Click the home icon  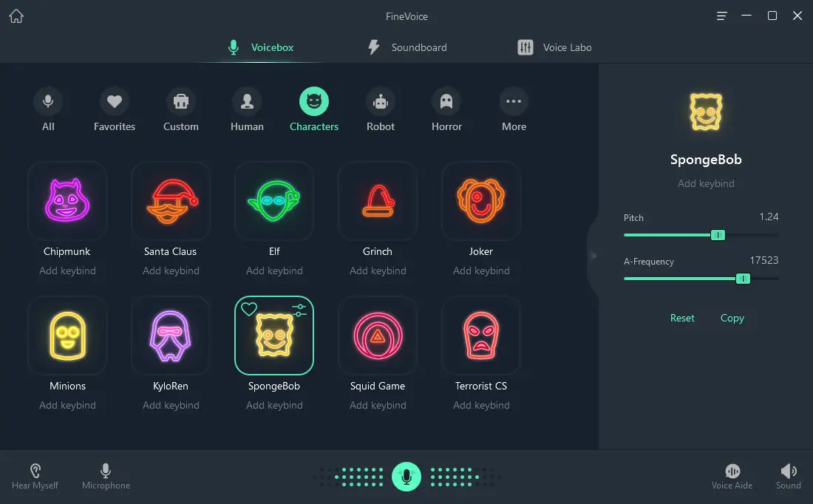click(16, 16)
